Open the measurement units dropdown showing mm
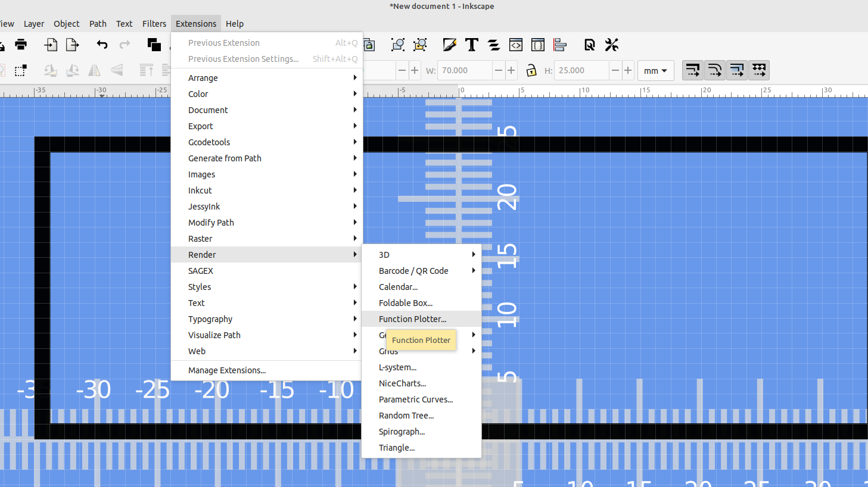Viewport: 868px width, 487px height. [x=655, y=70]
